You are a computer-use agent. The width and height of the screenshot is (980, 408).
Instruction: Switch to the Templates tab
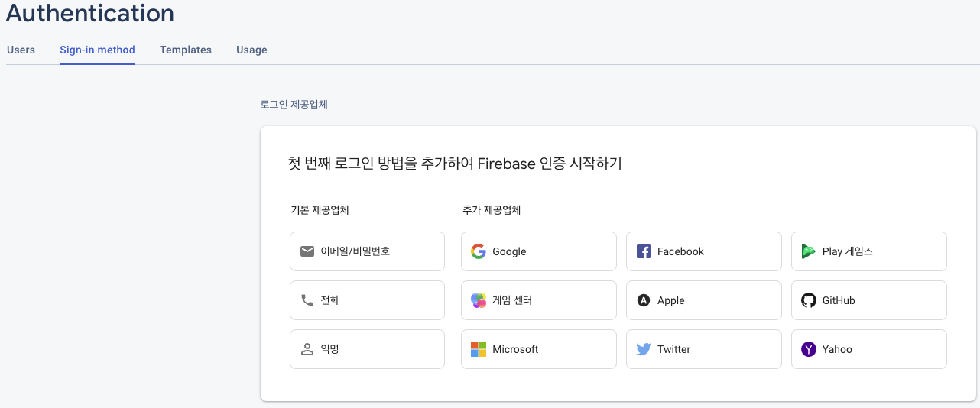pos(186,50)
